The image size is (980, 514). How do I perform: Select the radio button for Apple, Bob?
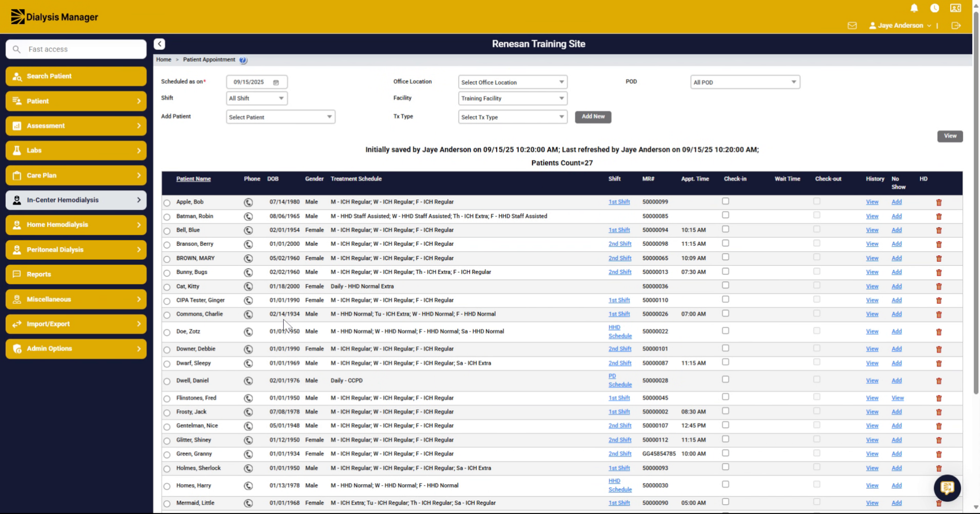pos(167,203)
